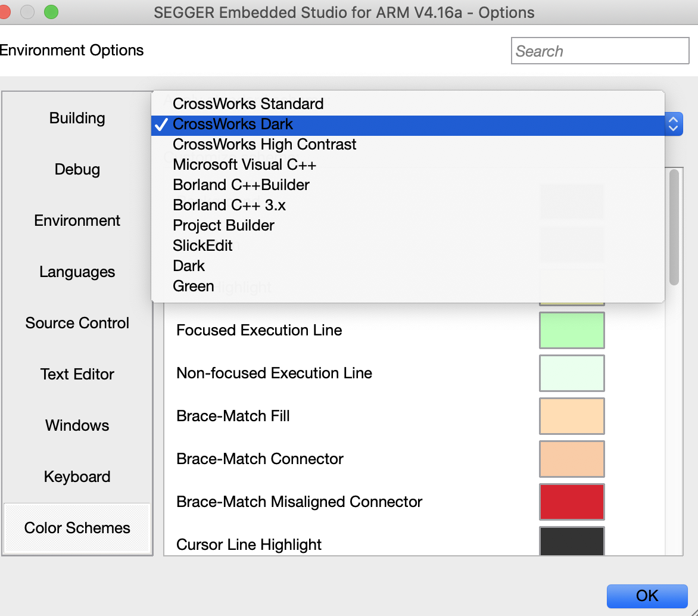The width and height of the screenshot is (698, 616).
Task: Choose CrossWorks Dark scheme entry
Action: (408, 125)
